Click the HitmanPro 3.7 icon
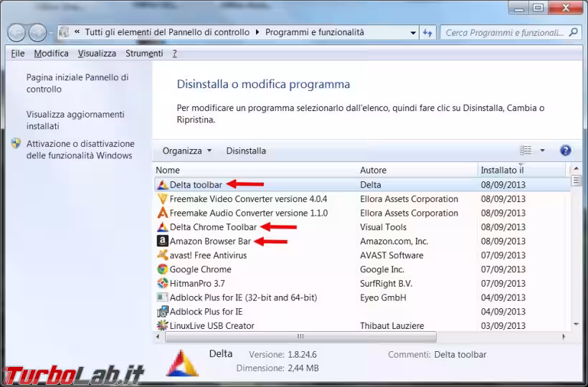The width and height of the screenshot is (588, 387). click(x=162, y=284)
